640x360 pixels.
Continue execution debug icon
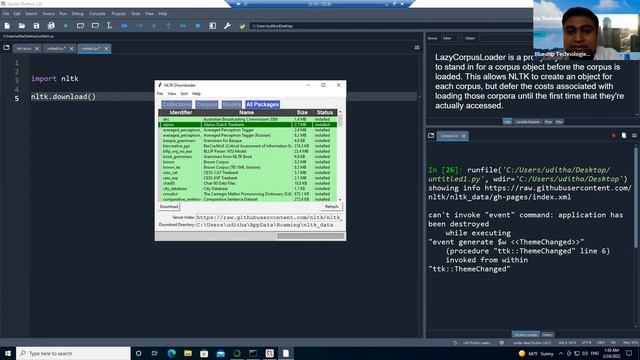183,26
